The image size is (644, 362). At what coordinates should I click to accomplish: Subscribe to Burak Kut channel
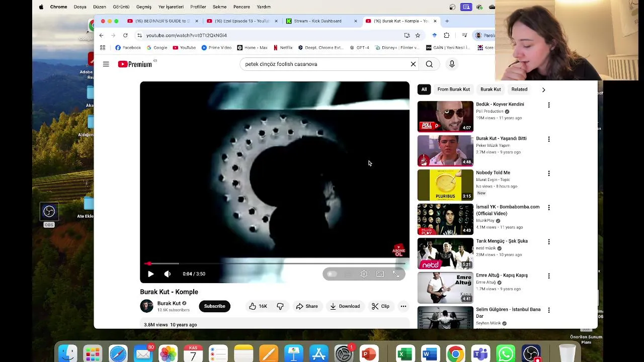214,306
